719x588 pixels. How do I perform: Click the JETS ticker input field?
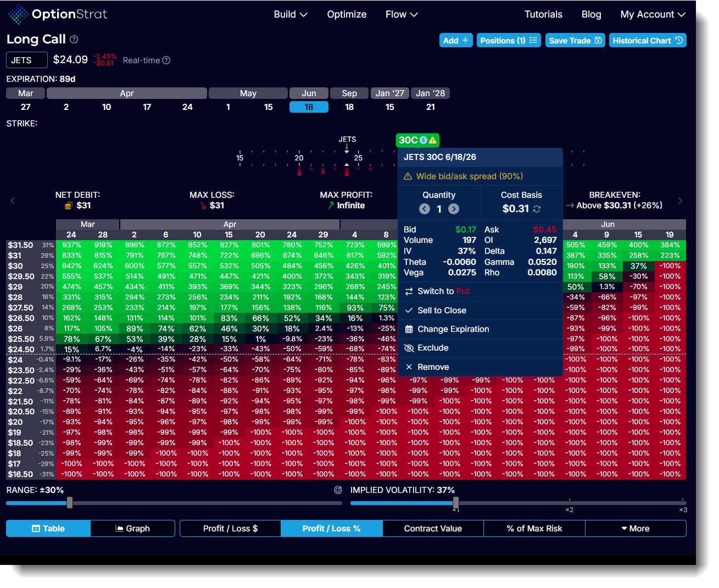(x=27, y=60)
